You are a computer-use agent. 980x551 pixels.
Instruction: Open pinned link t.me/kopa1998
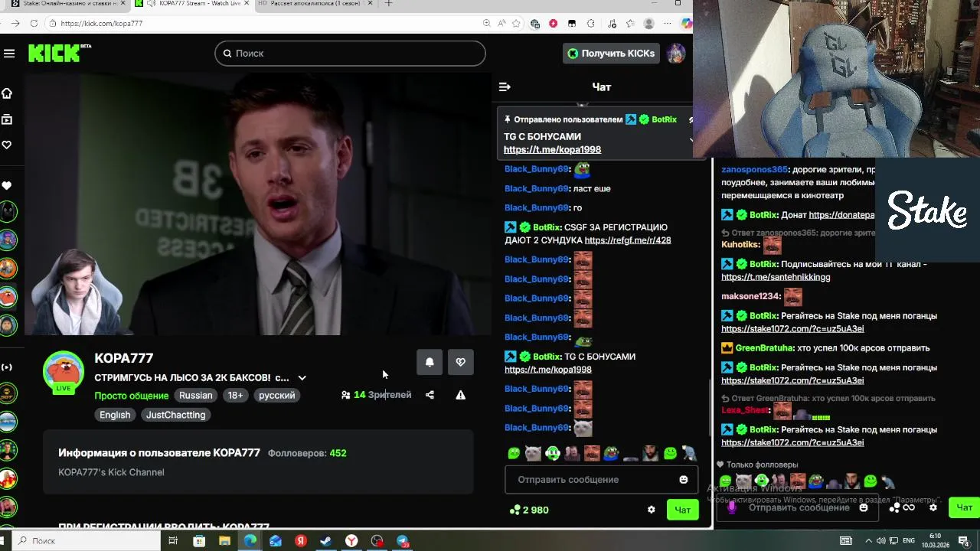tap(552, 150)
